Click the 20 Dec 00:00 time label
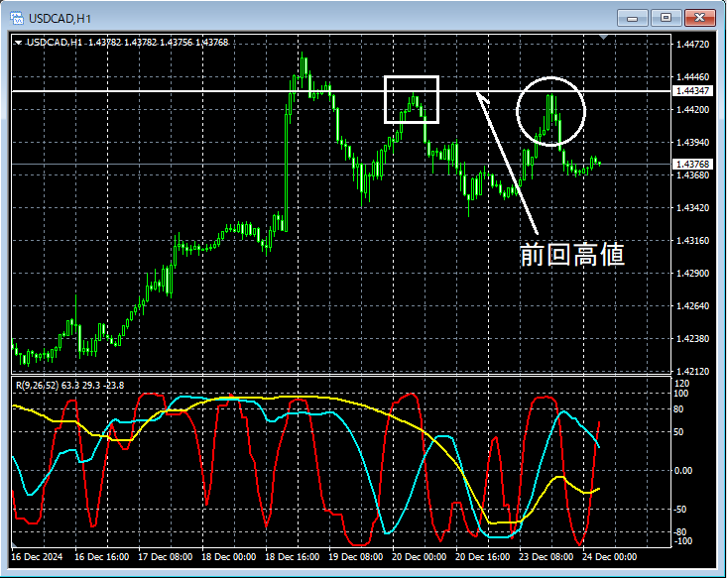Screen dimensions: 728x578 click(419, 556)
